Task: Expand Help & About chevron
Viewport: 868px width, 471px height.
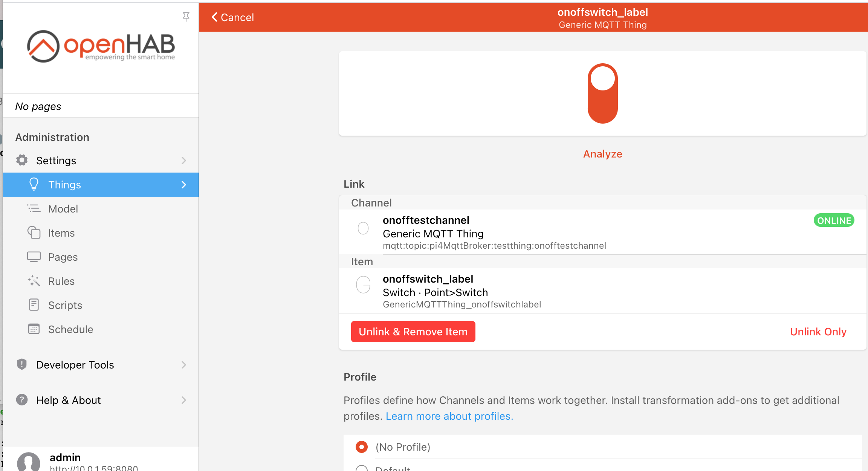Action: 183,400
